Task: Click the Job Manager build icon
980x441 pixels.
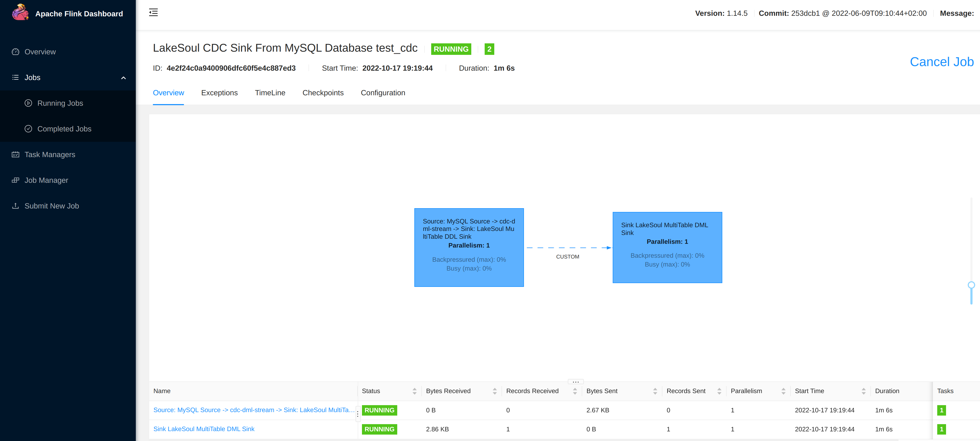Action: click(x=16, y=180)
